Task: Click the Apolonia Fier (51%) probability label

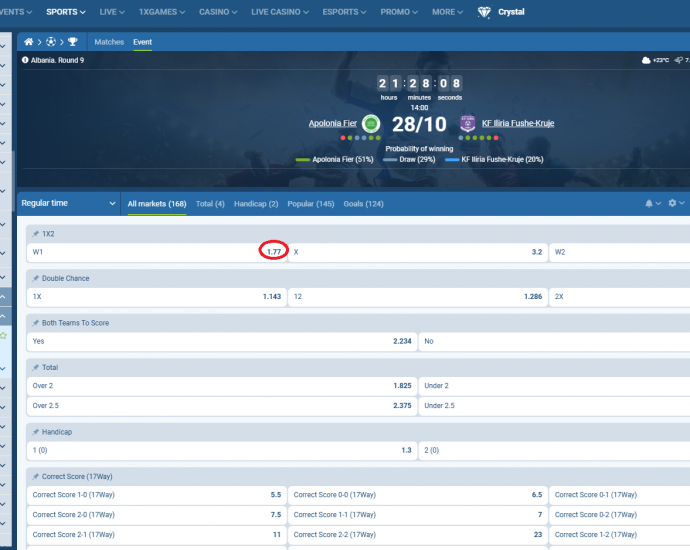Action: point(343,159)
